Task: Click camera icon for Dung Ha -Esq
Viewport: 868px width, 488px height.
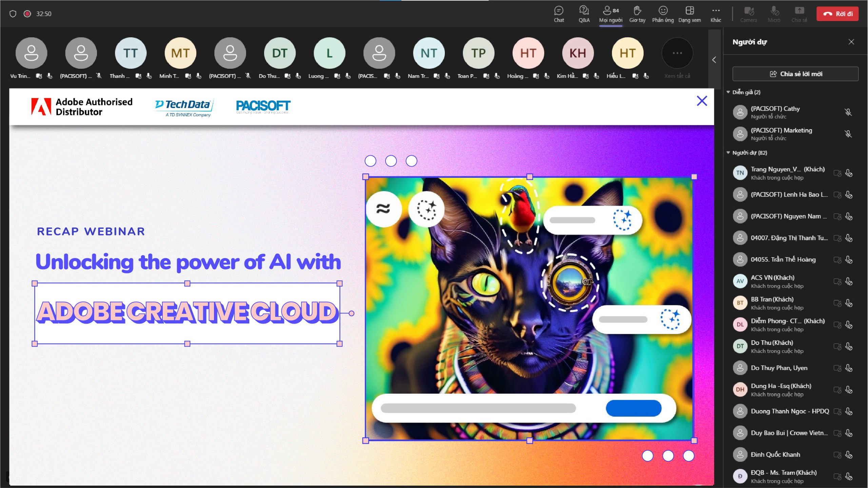Action: point(837,390)
